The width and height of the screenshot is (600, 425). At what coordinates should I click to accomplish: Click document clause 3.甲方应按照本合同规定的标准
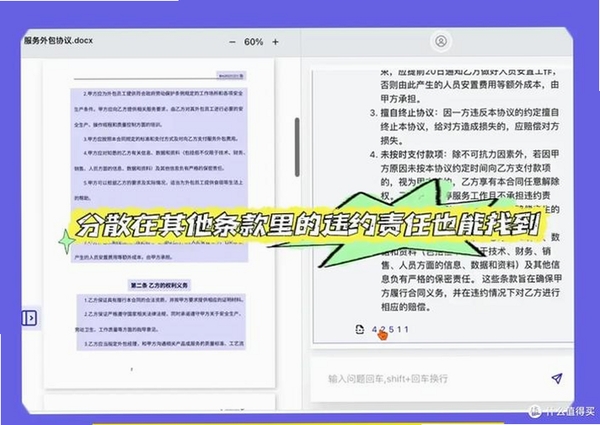(x=161, y=139)
